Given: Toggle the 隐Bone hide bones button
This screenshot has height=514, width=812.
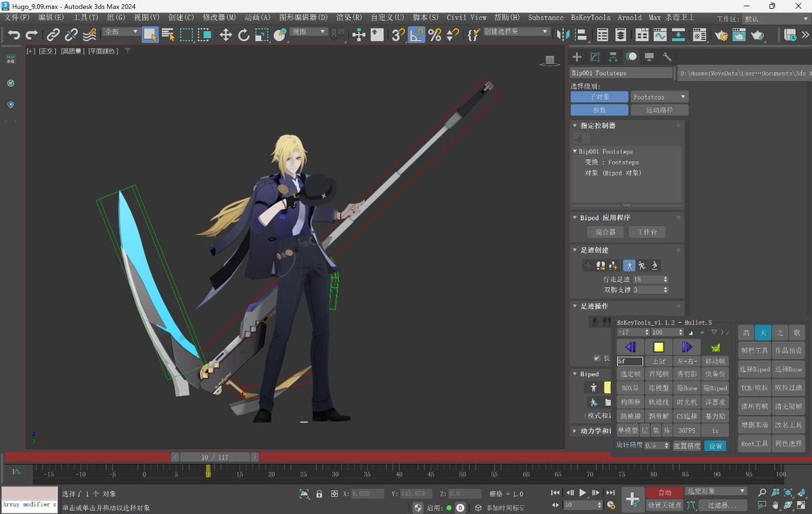Looking at the screenshot, I should click(687, 388).
